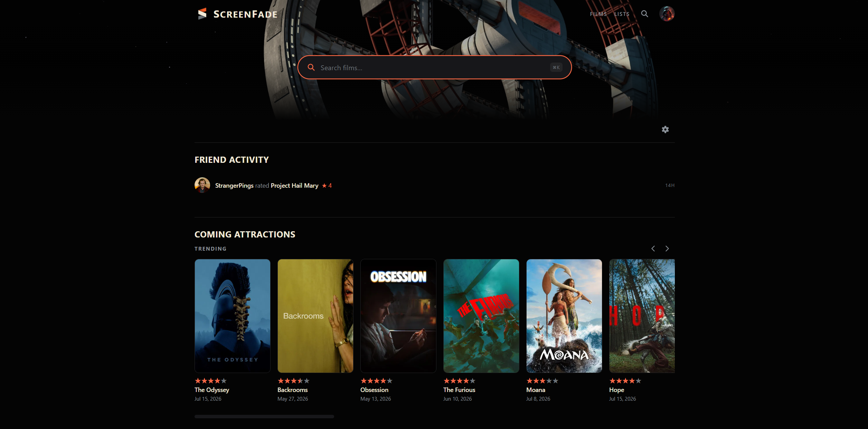
Task: Open homepage settings gear icon
Action: tap(665, 130)
